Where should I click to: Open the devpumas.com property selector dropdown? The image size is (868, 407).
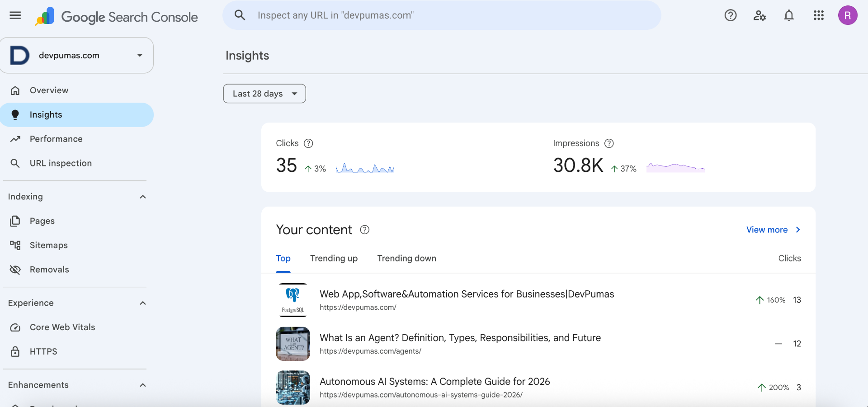tap(76, 55)
